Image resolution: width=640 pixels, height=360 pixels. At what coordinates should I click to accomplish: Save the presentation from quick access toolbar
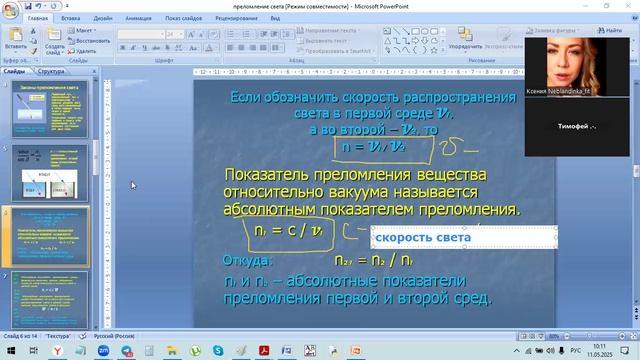28,6
